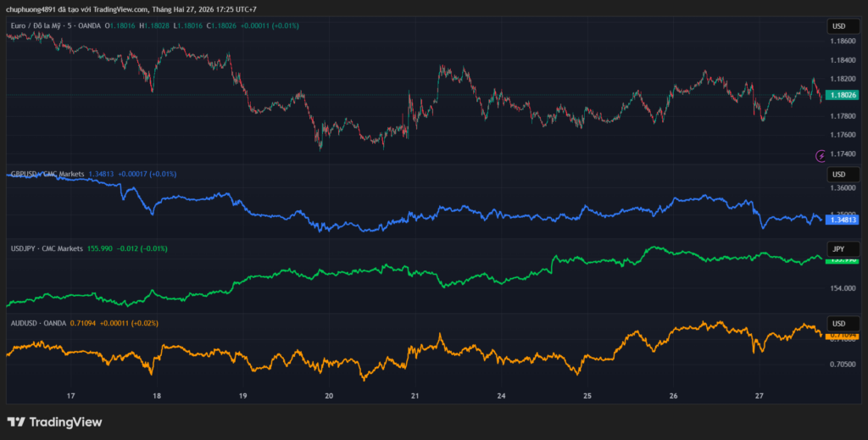Click date label 21 on time axis
868x440 pixels.
click(x=415, y=396)
